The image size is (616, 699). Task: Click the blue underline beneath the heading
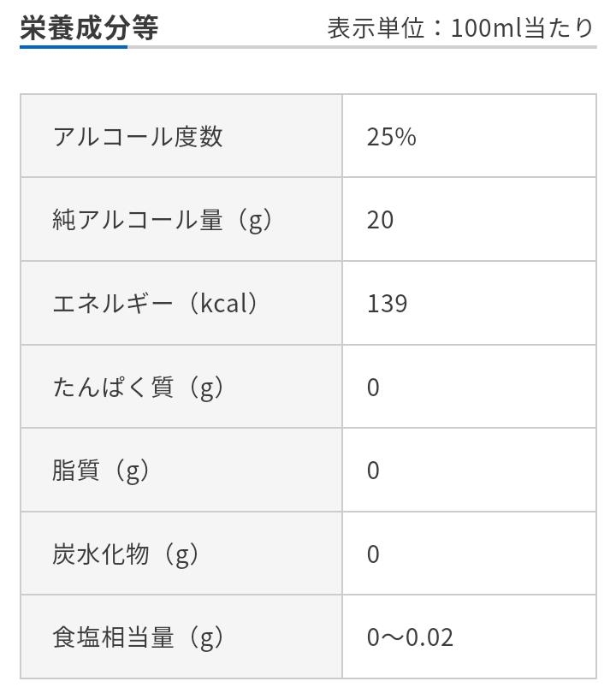(74, 46)
